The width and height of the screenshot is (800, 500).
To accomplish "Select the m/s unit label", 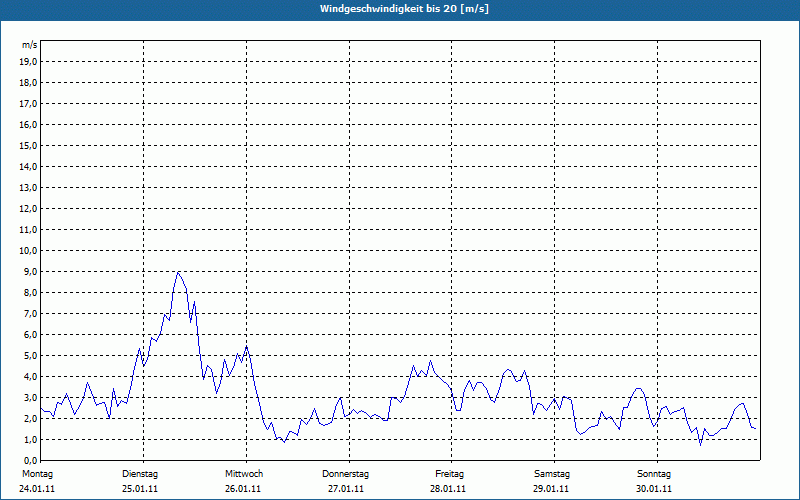I will pos(29,45).
